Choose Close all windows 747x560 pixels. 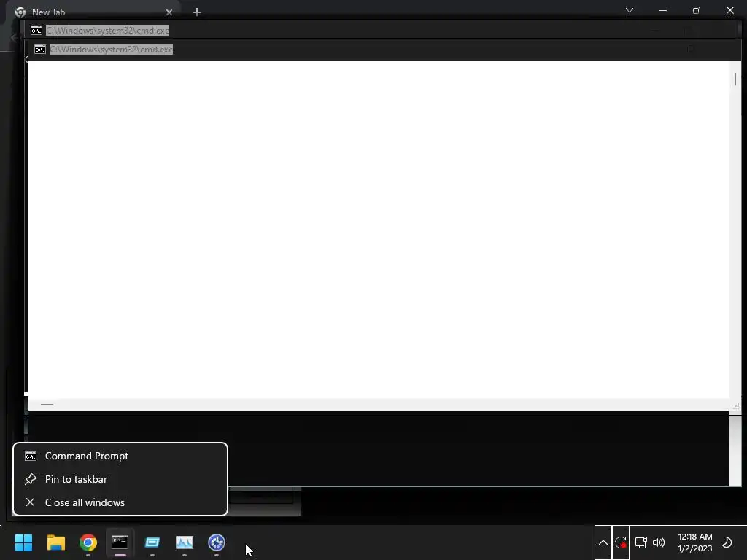(x=120, y=502)
